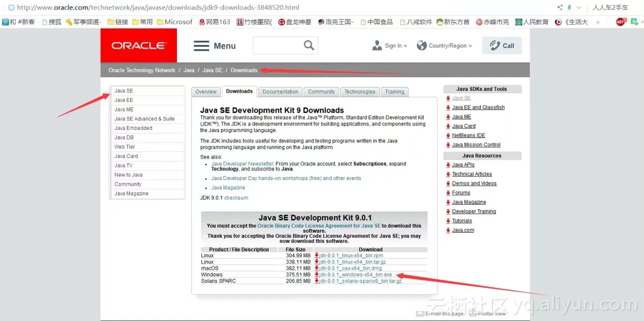Click the E-mail this page envelope icon
Screen dimensions: 644x321
pos(420,314)
